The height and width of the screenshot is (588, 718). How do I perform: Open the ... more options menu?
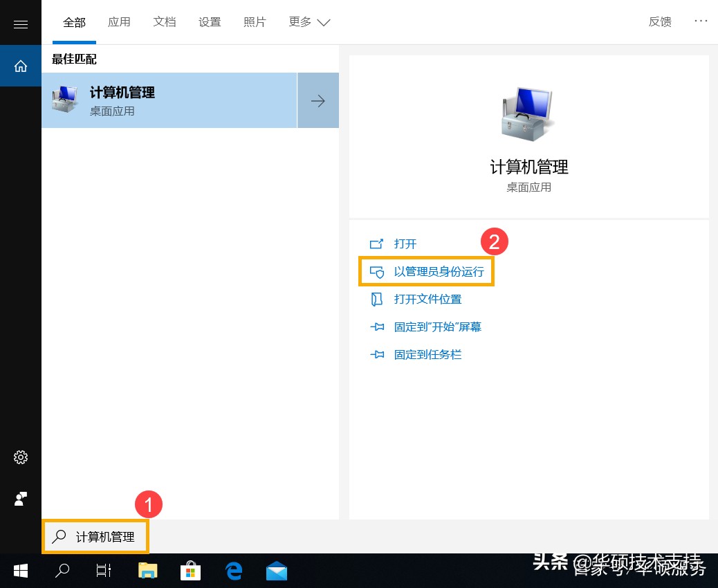tap(701, 21)
